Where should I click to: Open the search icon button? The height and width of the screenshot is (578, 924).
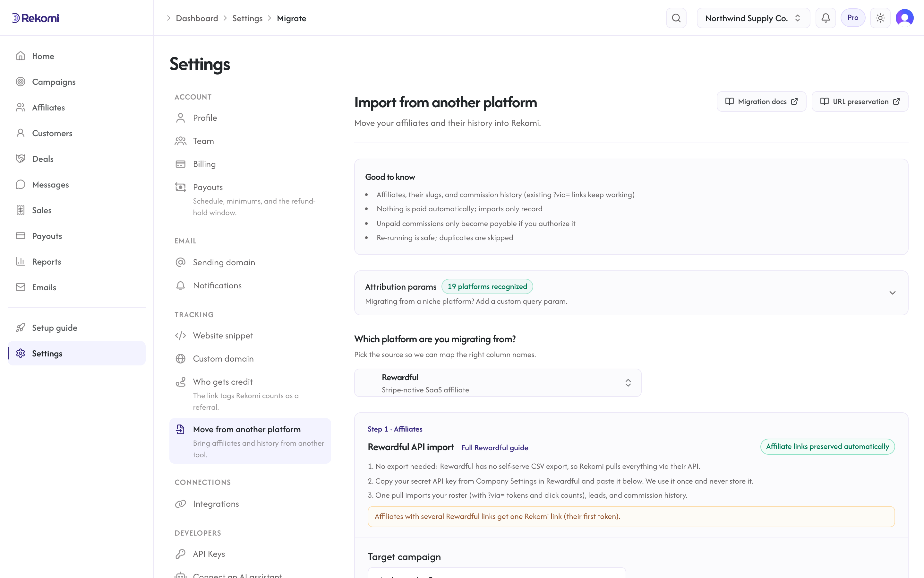pyautogui.click(x=676, y=18)
